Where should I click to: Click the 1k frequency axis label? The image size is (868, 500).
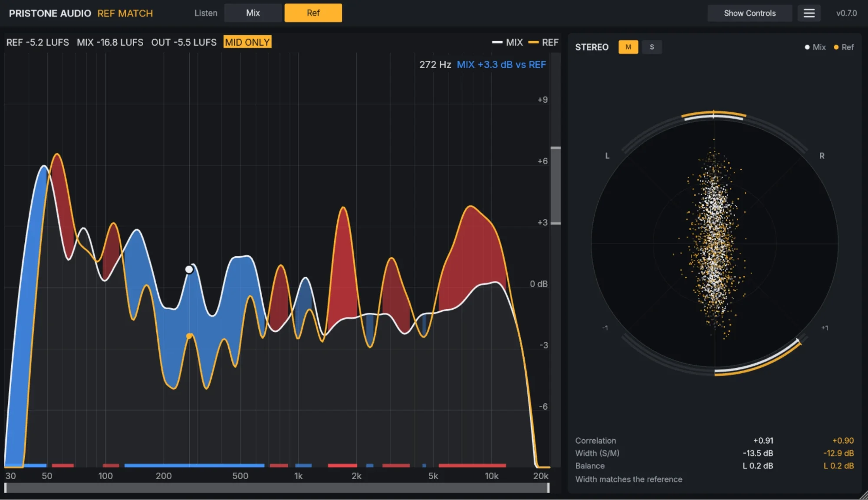(298, 476)
